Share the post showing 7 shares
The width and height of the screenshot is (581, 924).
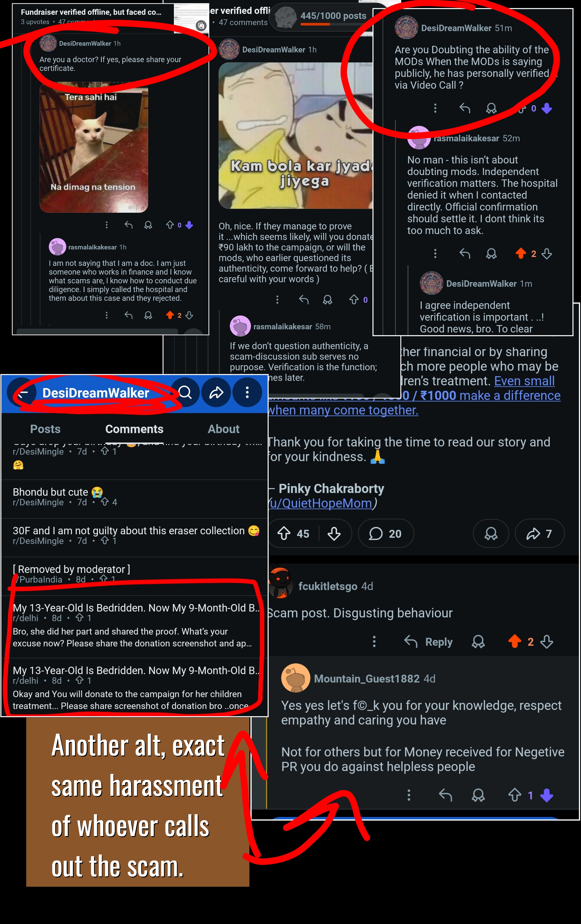540,533
